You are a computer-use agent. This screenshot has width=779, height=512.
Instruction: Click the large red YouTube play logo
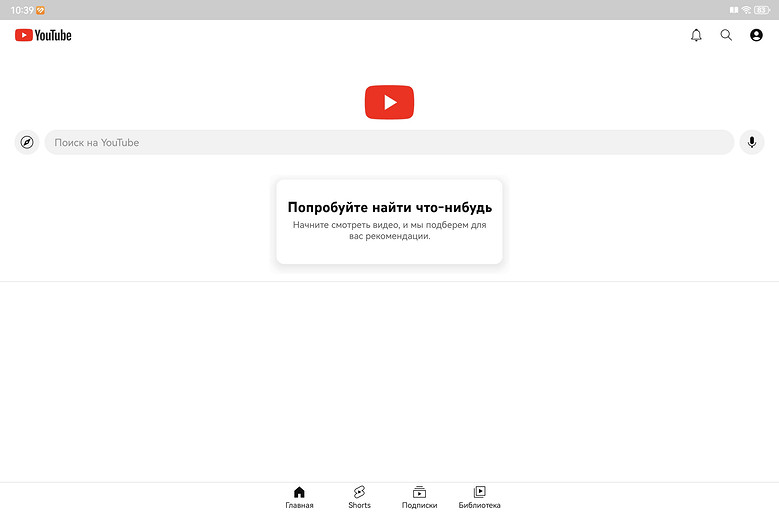pyautogui.click(x=389, y=102)
